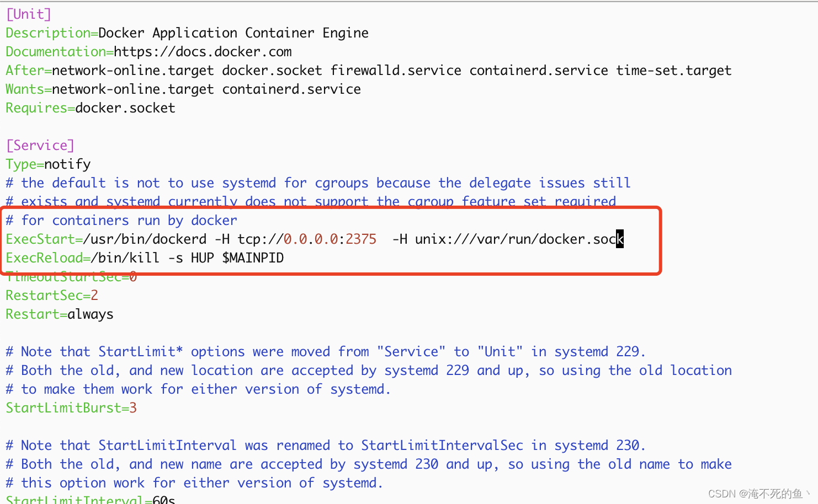Click the comment '# Both the old, and new location'
This screenshot has height=504, width=818.
[369, 371]
